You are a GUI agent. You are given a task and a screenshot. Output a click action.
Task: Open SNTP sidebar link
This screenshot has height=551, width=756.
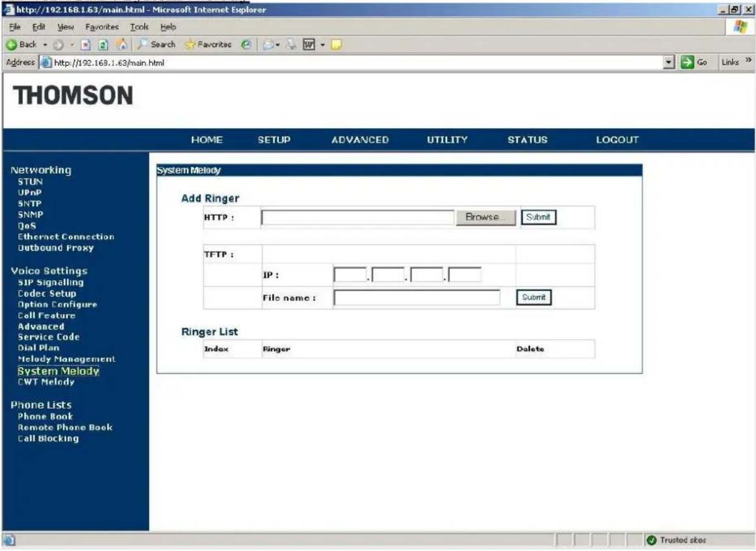pyautogui.click(x=30, y=203)
